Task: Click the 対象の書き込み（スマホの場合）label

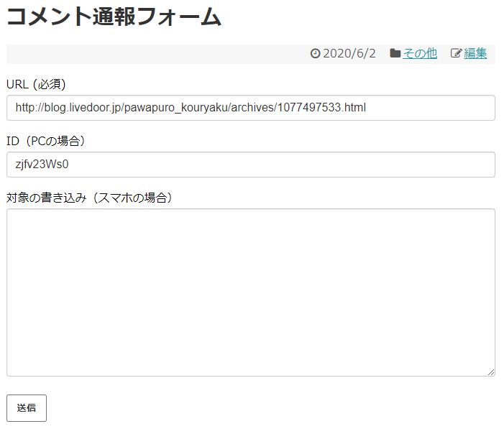Action: pyautogui.click(x=89, y=198)
